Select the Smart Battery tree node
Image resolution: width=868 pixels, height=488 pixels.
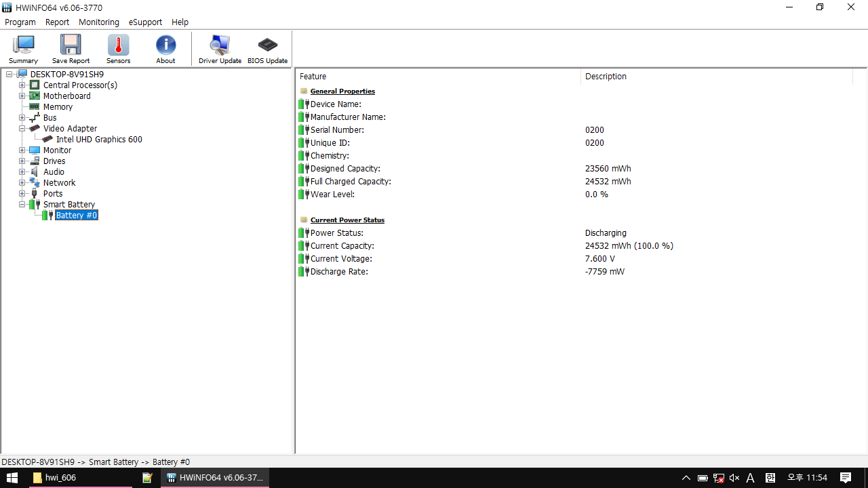pyautogui.click(x=68, y=205)
